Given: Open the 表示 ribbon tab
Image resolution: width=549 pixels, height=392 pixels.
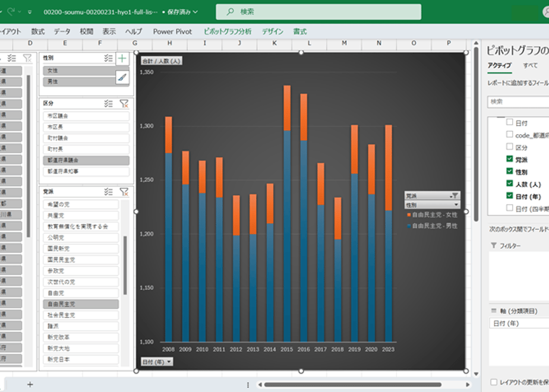Looking at the screenshot, I should point(109,31).
